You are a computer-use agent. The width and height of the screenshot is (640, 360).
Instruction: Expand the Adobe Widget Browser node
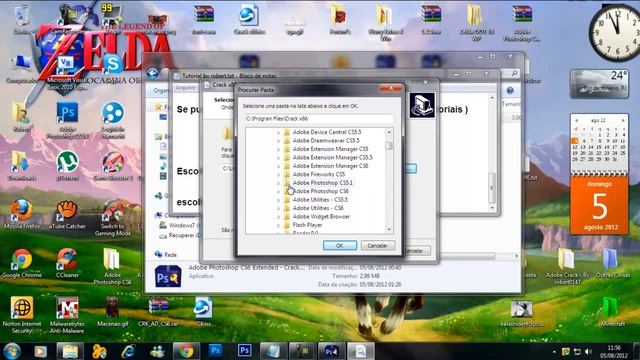pos(279,217)
